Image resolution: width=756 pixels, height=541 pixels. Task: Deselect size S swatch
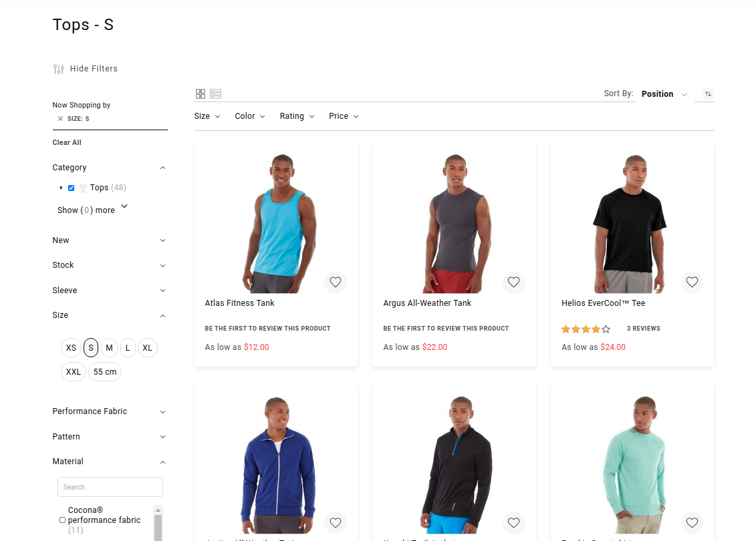[91, 348]
